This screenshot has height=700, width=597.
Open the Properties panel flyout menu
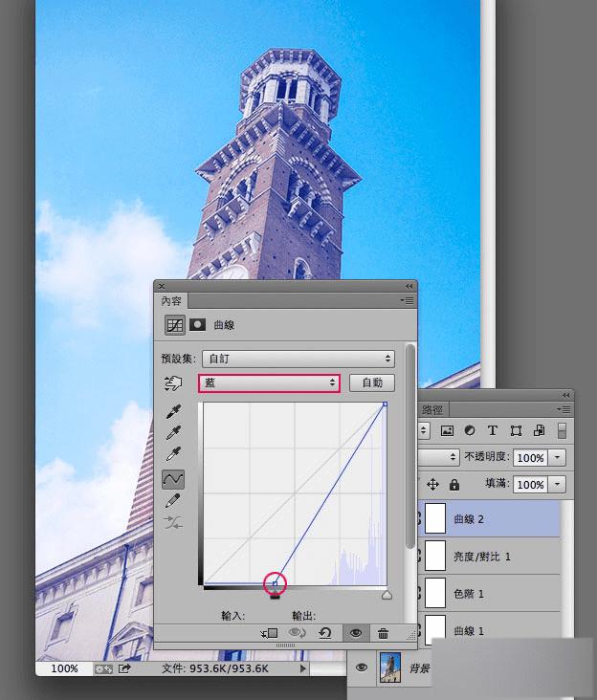coord(407,301)
